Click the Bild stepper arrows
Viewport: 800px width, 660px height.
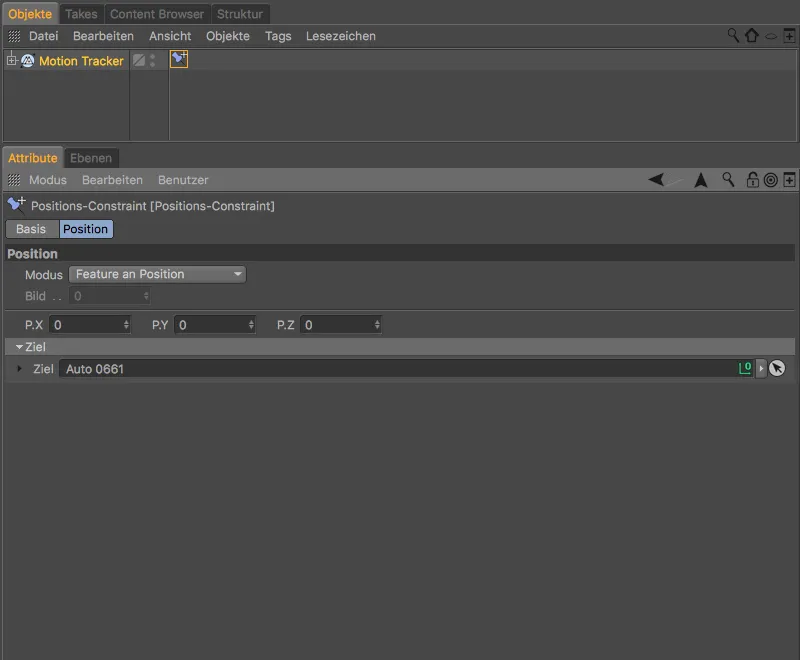146,296
